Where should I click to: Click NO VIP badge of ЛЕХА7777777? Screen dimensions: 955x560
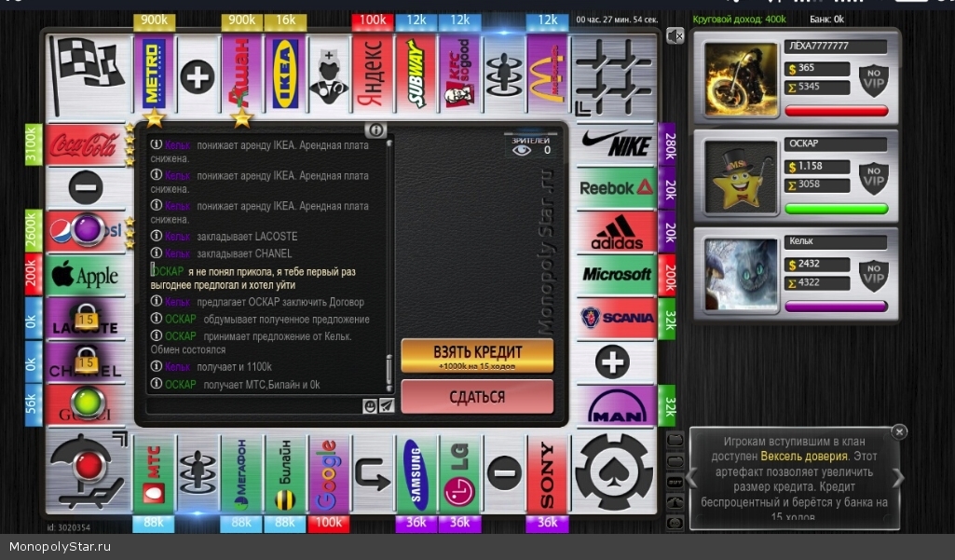pos(873,80)
